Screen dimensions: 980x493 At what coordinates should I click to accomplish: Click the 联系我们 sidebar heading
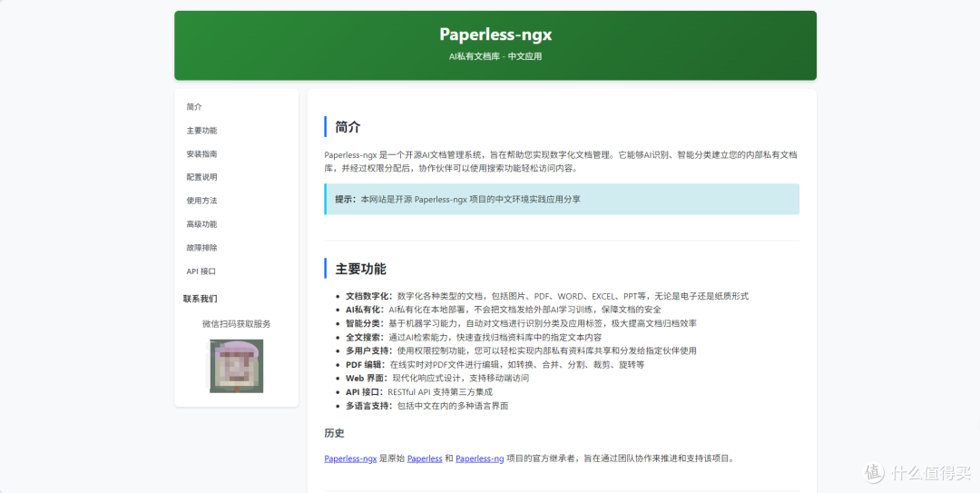tap(201, 299)
